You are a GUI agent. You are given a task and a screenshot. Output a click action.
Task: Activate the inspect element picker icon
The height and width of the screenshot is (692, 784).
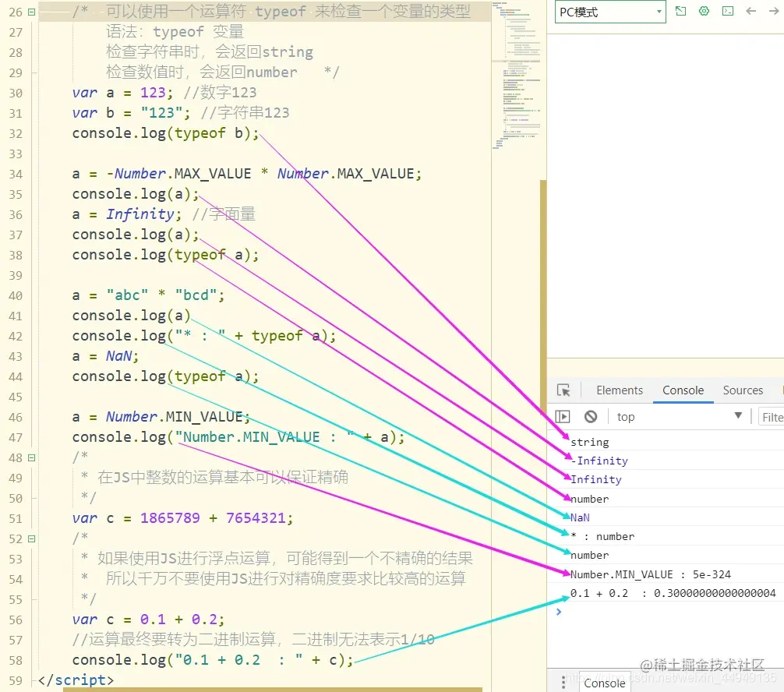point(563,390)
